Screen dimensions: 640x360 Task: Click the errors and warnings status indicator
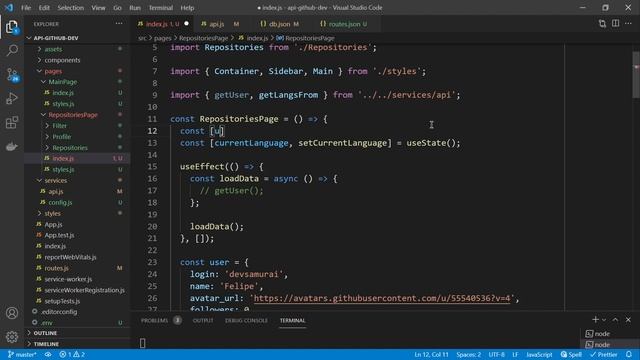click(72, 354)
